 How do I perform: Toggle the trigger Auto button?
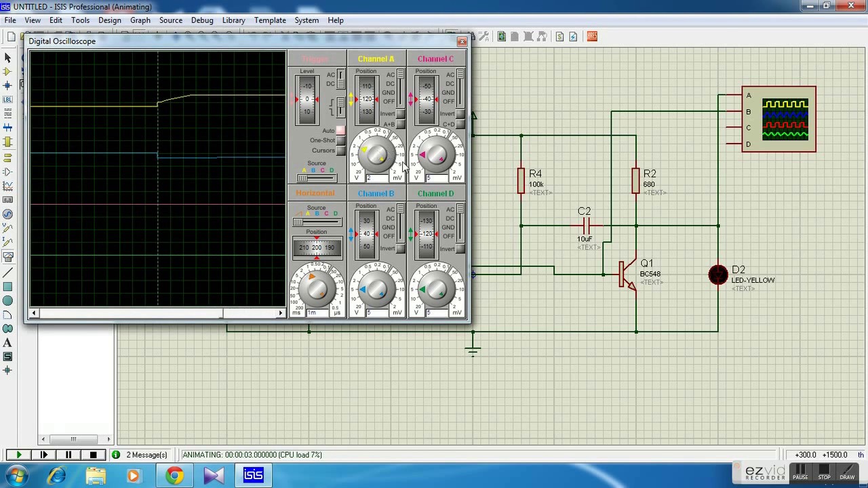tap(341, 130)
